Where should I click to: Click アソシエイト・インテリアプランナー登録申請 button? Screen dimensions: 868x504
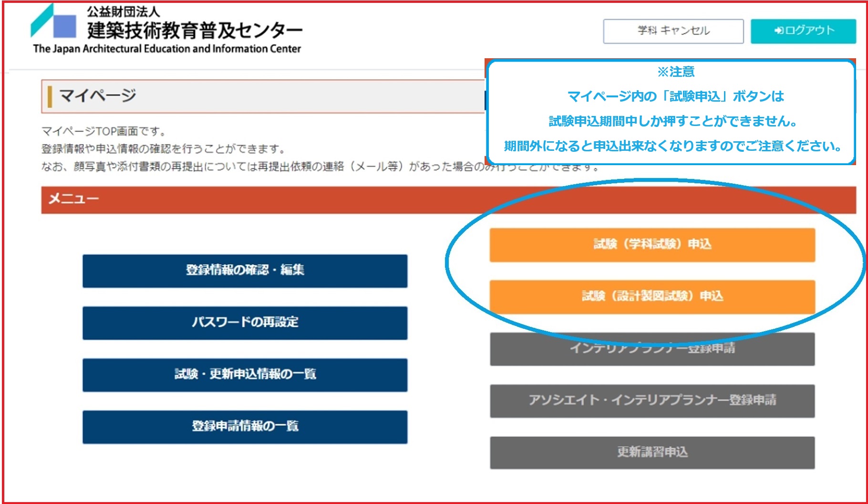coord(652,400)
